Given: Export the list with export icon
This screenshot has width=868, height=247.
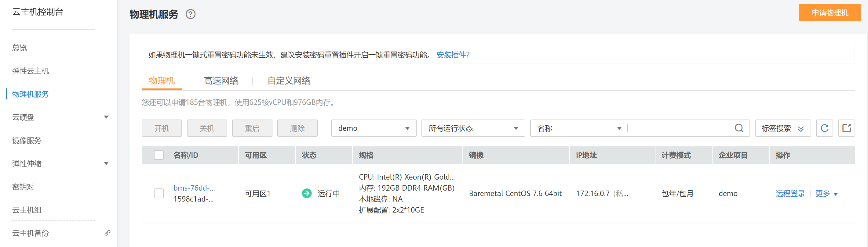Looking at the screenshot, I should pos(846,128).
